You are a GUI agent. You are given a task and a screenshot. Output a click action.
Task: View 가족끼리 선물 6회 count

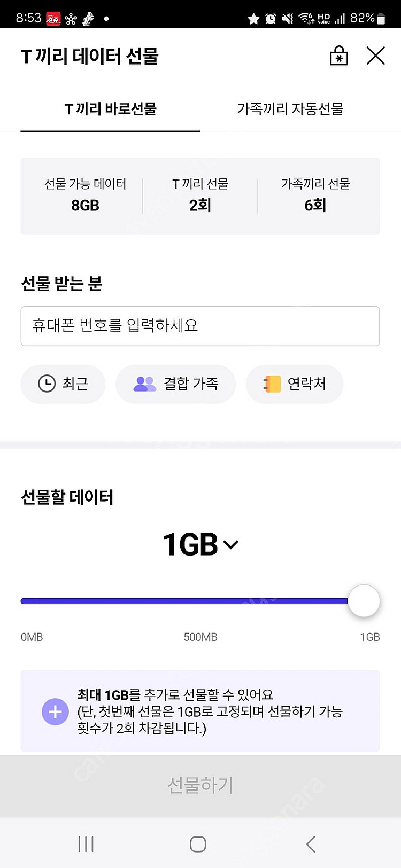(315, 196)
